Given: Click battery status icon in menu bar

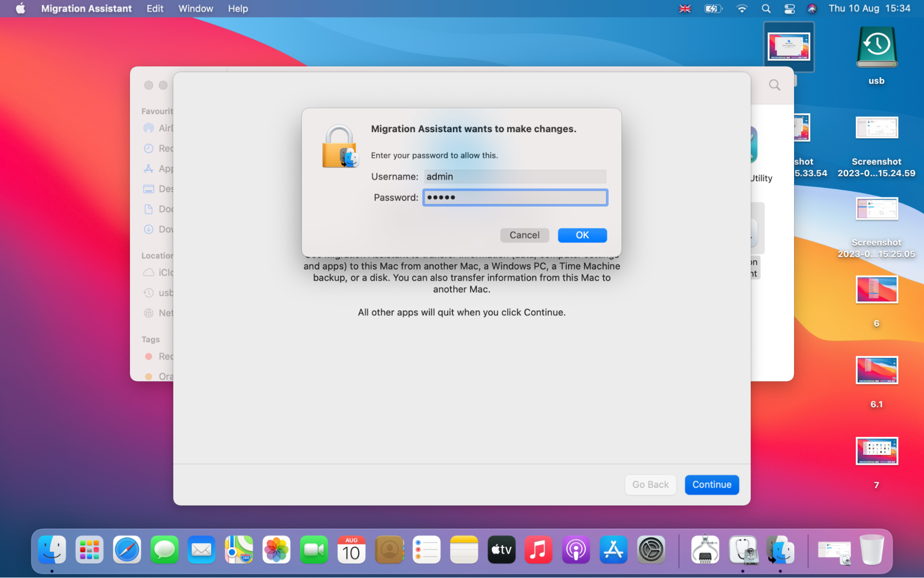Looking at the screenshot, I should (x=713, y=8).
